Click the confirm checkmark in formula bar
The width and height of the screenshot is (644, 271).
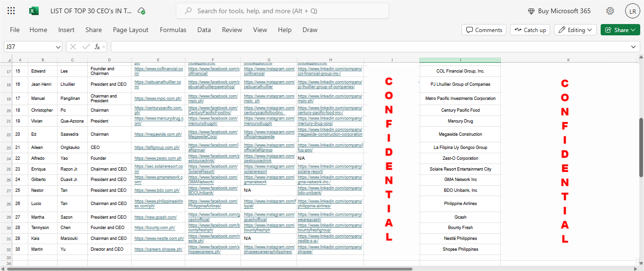(x=86, y=47)
